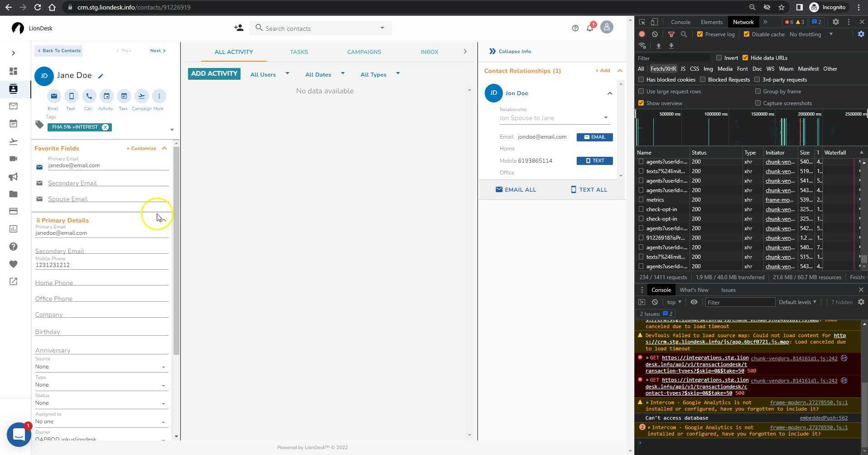Toggle the Preserve log checkbox
The width and height of the screenshot is (868, 455).
point(699,34)
